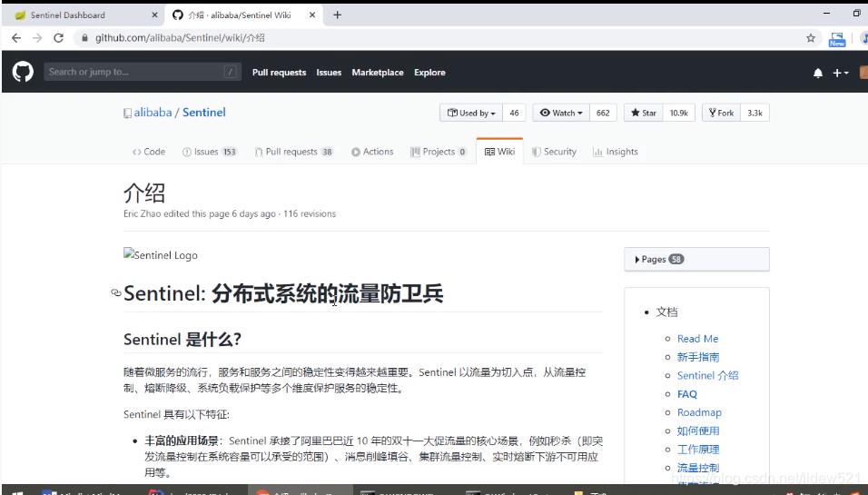Image resolution: width=868 pixels, height=495 pixels.
Task: Click the browser forward arrow
Action: pyautogui.click(x=37, y=37)
